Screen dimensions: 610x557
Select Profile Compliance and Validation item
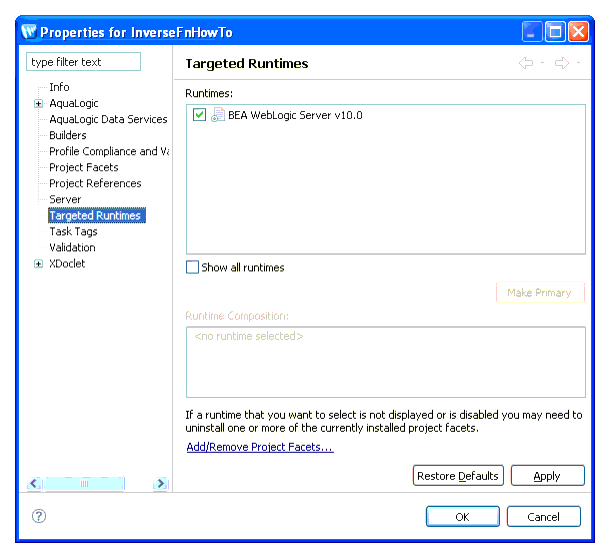click(x=109, y=151)
